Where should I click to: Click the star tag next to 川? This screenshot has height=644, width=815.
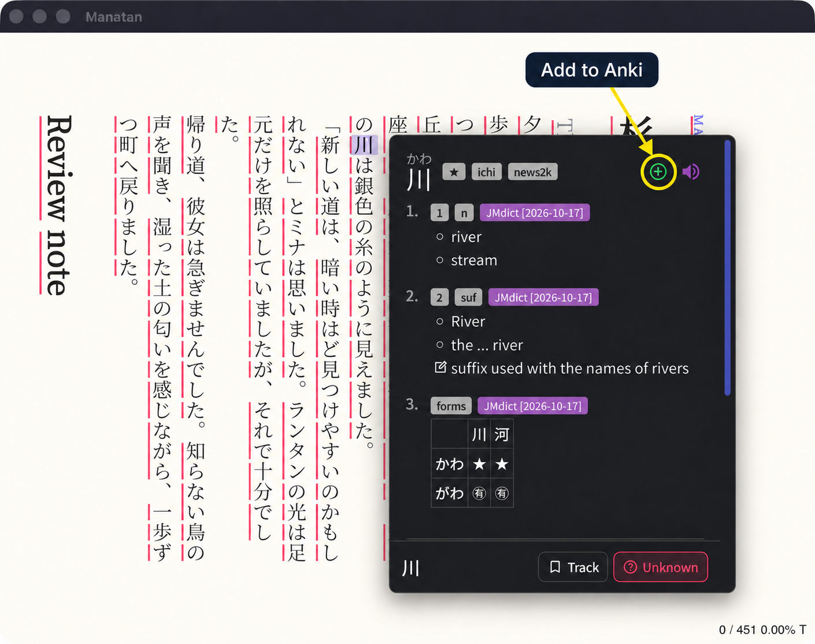pos(454,172)
